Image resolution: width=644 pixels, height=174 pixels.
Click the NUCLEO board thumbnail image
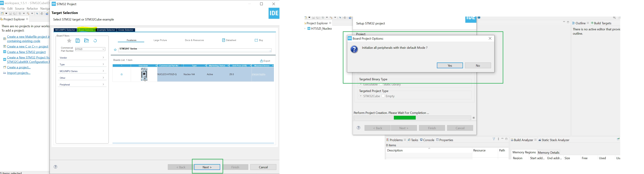point(144,74)
